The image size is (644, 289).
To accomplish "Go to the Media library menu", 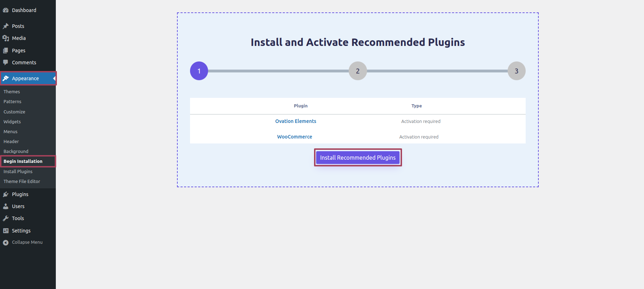I will pyautogui.click(x=19, y=38).
